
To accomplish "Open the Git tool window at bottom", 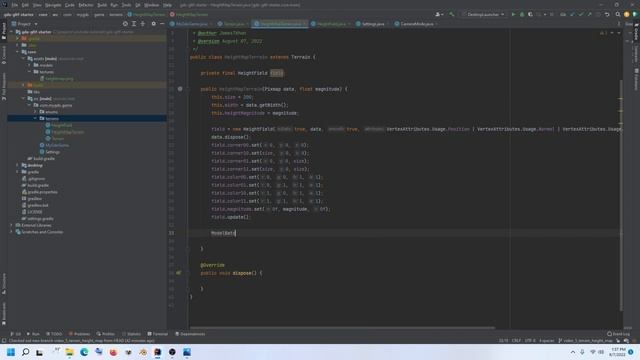I will coord(16,334).
